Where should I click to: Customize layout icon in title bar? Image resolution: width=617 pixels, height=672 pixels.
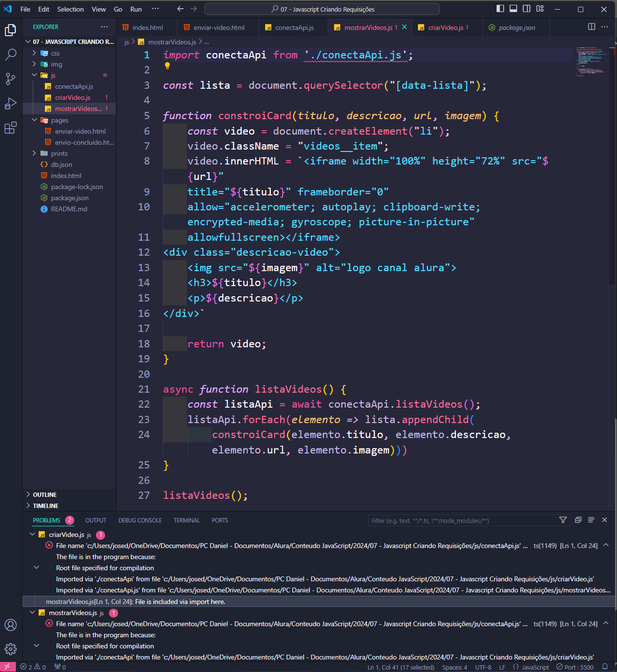540,9
